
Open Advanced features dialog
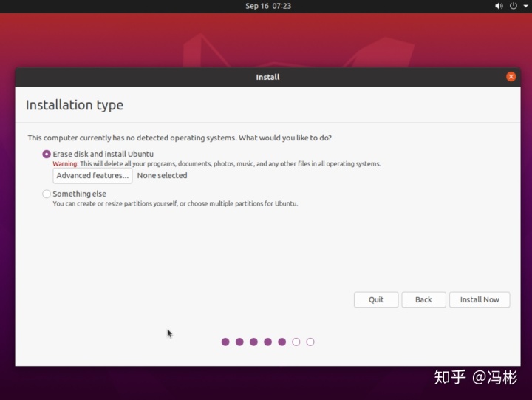pyautogui.click(x=92, y=175)
